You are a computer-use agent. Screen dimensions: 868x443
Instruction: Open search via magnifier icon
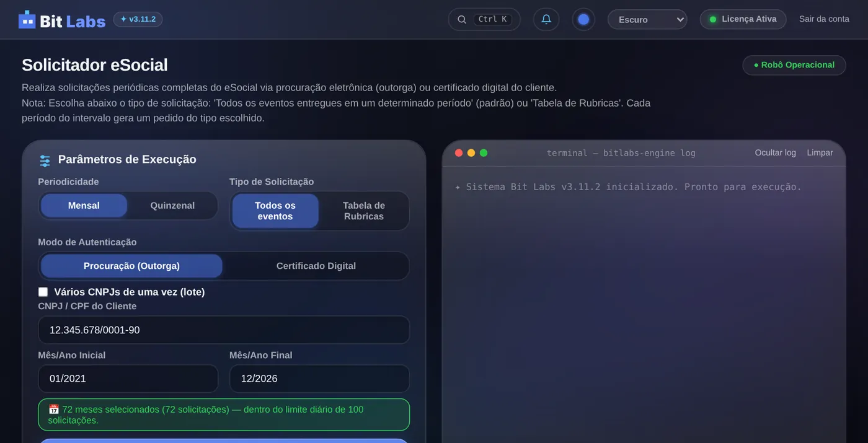(462, 19)
